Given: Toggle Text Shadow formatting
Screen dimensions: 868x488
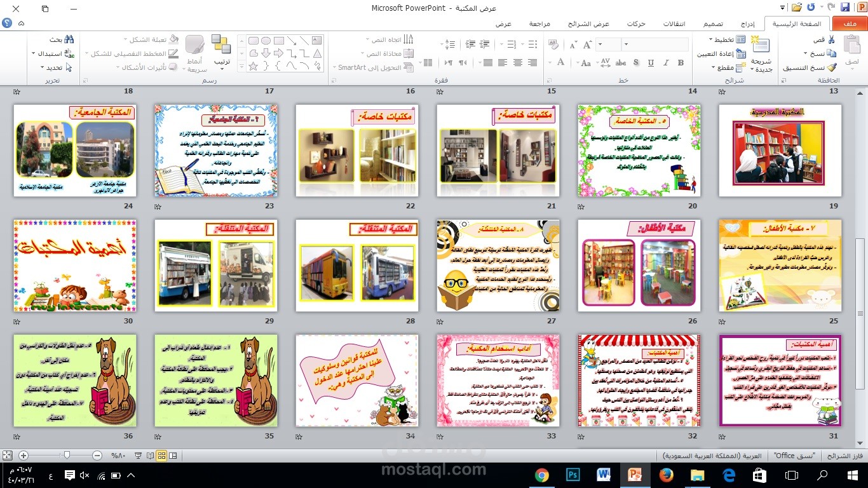Looking at the screenshot, I should point(635,62).
